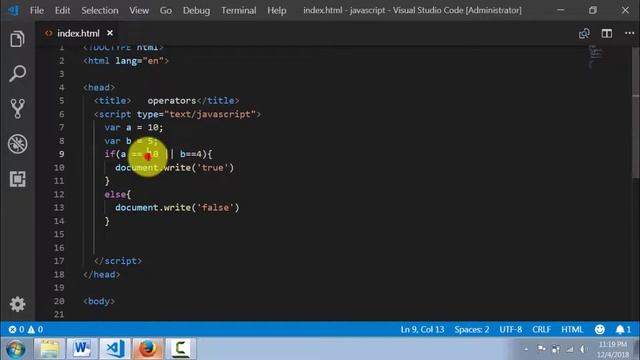Open notifications bell in status bar
Image resolution: width=640 pixels, height=360 pixels.
point(623,329)
